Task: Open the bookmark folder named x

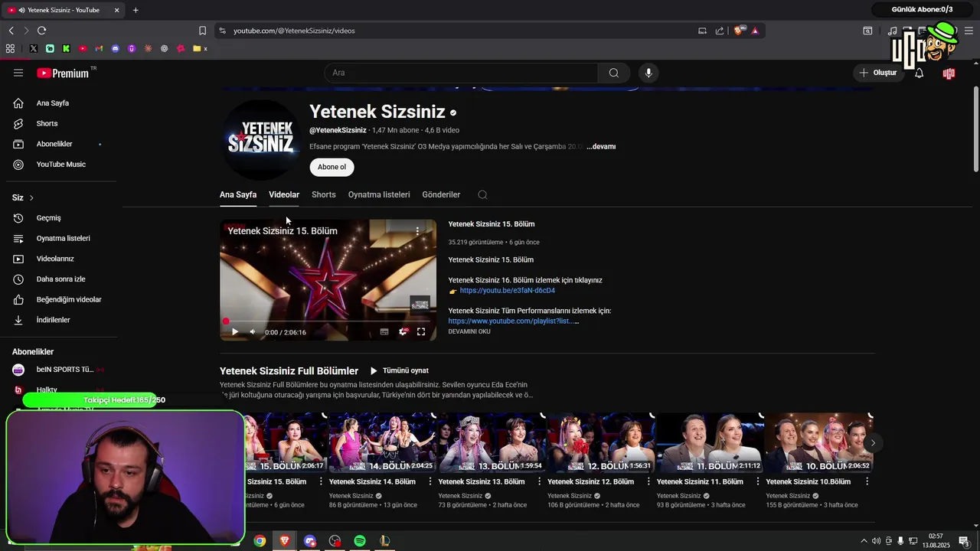Action: click(201, 48)
